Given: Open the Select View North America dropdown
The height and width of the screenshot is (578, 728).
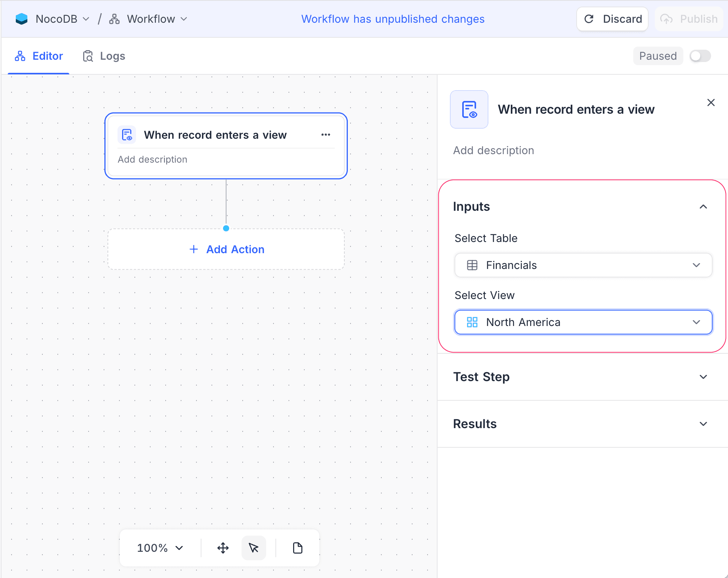Looking at the screenshot, I should pyautogui.click(x=583, y=322).
